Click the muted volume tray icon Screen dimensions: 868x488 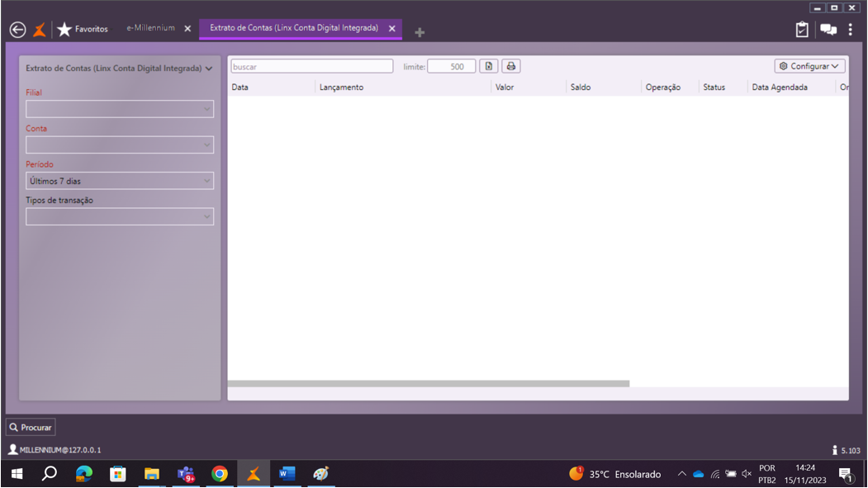click(747, 474)
